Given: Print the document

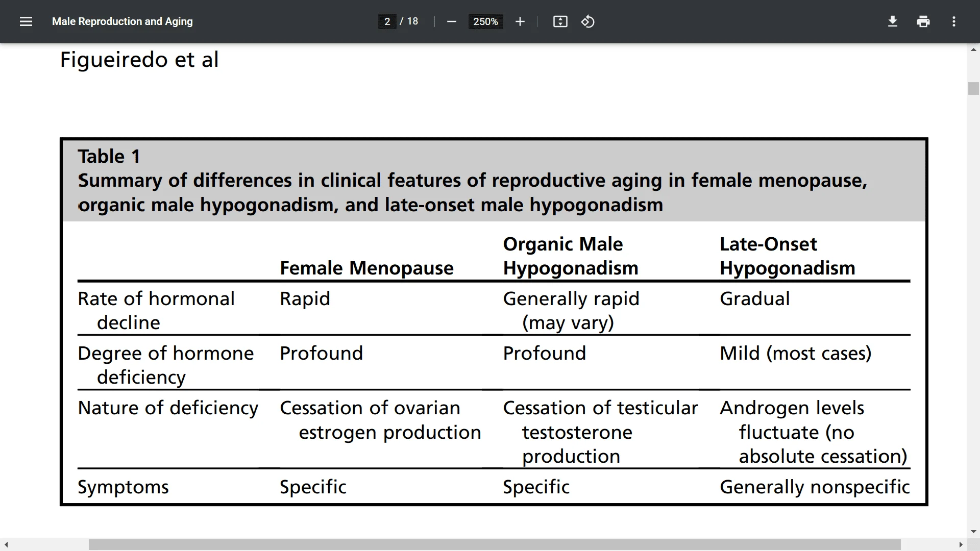Looking at the screenshot, I should click(x=923, y=21).
